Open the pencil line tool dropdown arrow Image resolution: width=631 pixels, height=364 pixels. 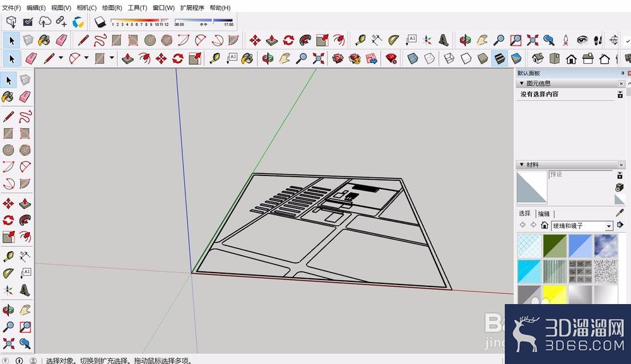[61, 58]
